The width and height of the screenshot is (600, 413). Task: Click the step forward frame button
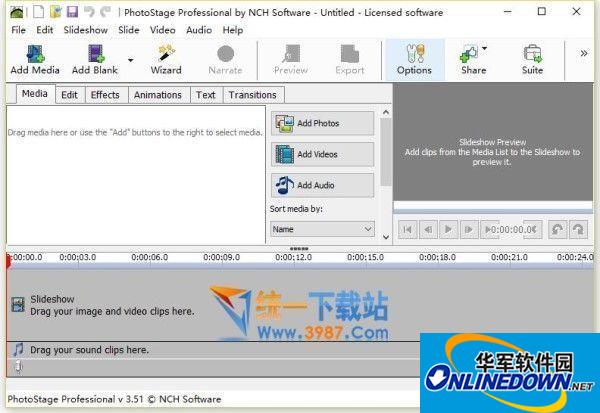pyautogui.click(x=468, y=230)
